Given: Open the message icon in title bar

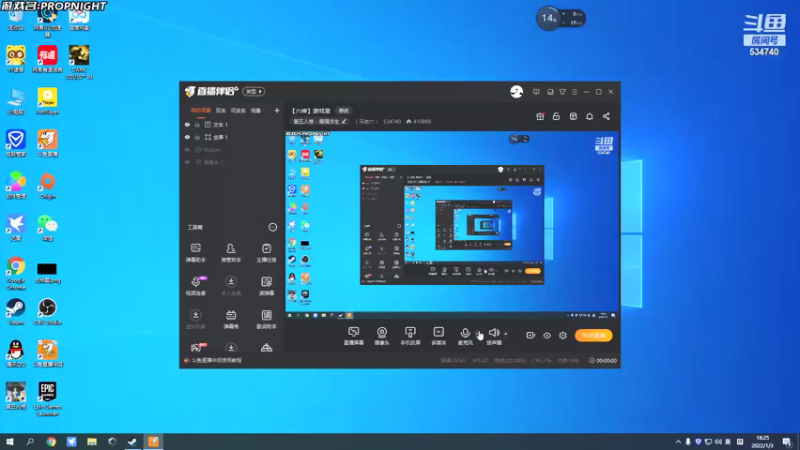Looking at the screenshot, I should (x=536, y=92).
